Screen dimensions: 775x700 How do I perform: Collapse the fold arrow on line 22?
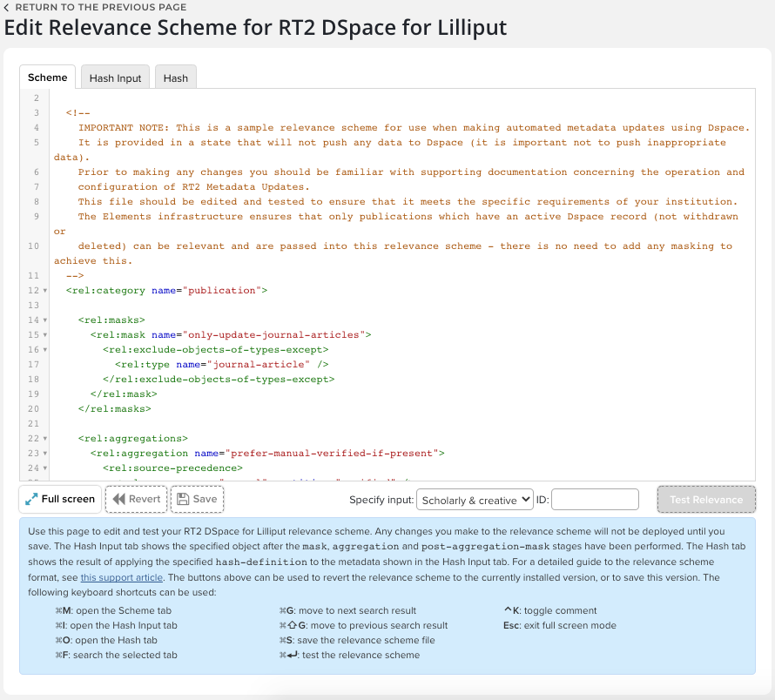pos(45,439)
